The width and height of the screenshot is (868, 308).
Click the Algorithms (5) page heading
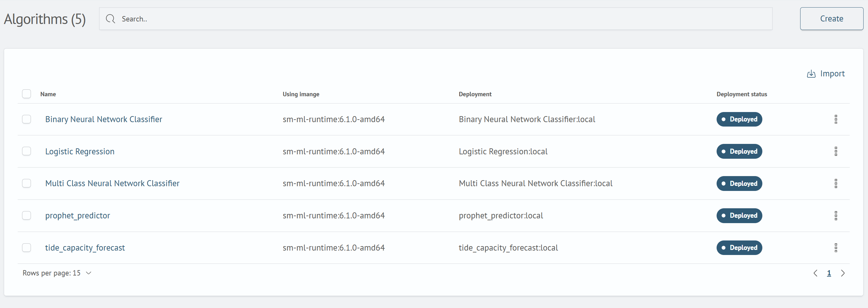point(45,19)
